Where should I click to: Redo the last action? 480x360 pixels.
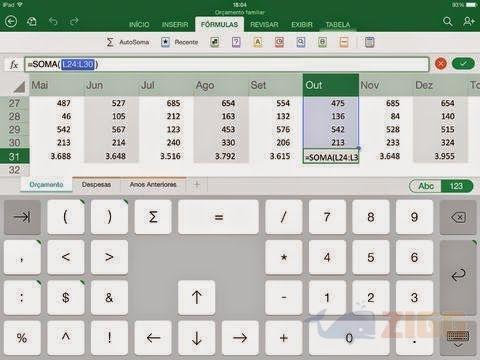[x=74, y=22]
